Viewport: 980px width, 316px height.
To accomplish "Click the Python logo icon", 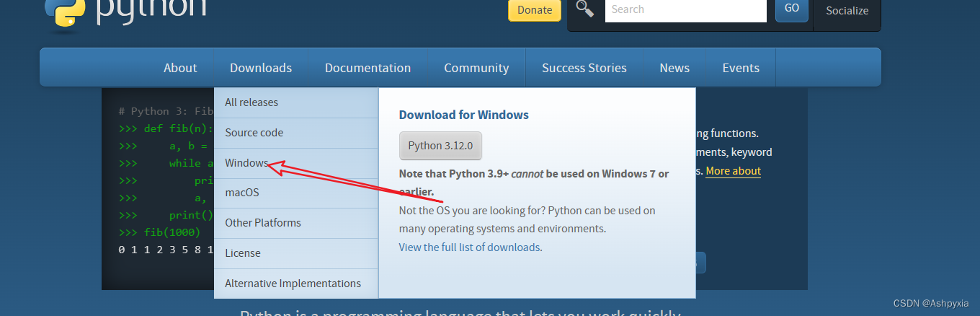I will coord(65,12).
